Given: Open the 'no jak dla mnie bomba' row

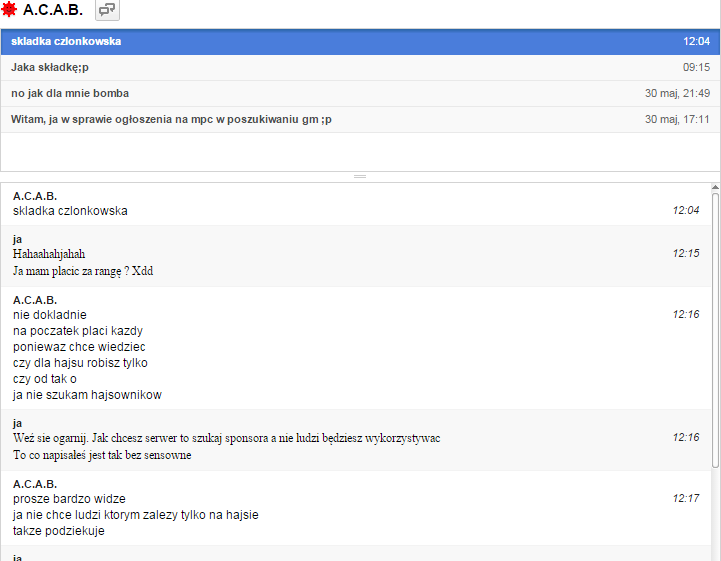Looking at the screenshot, I should (360, 93).
